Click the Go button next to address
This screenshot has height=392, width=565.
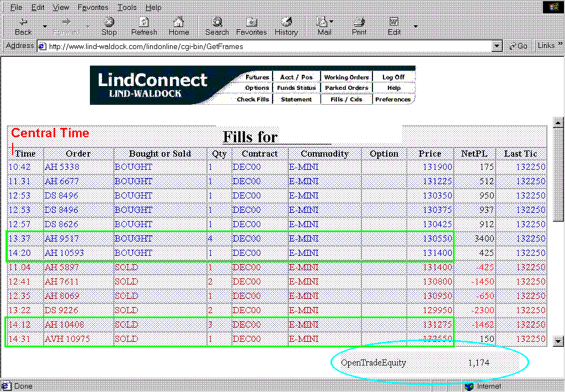point(518,46)
